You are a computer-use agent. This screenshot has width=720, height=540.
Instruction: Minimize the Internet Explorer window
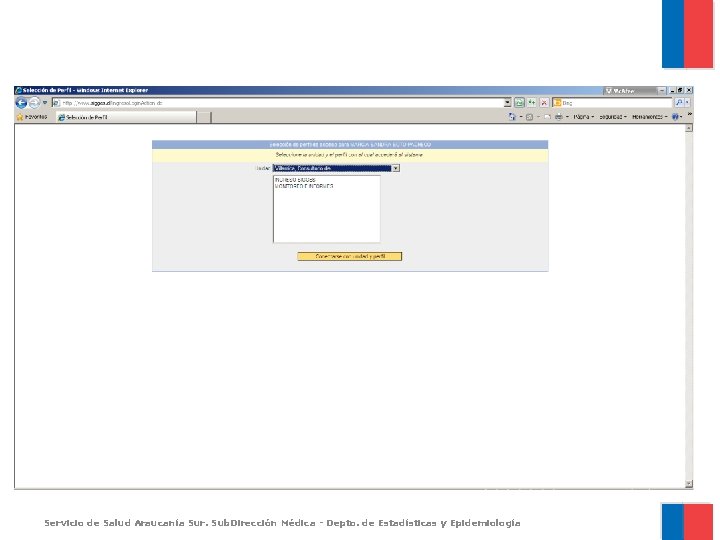pos(673,90)
